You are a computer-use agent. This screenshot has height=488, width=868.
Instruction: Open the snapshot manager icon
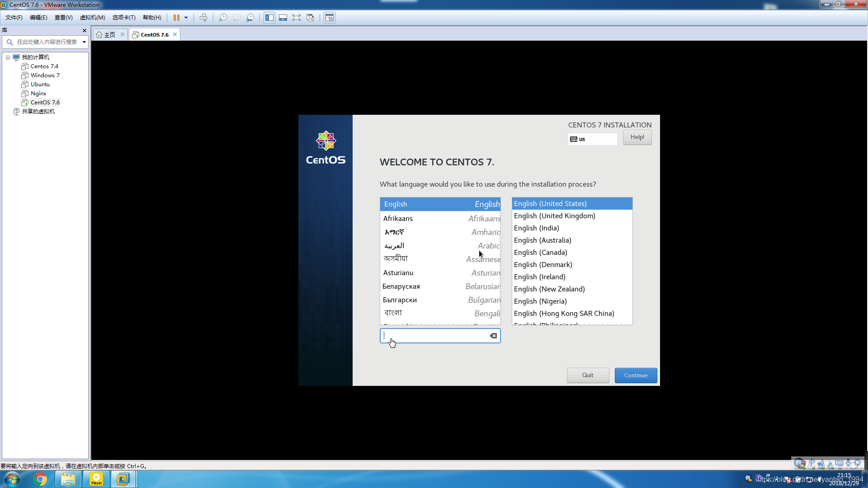tap(250, 18)
